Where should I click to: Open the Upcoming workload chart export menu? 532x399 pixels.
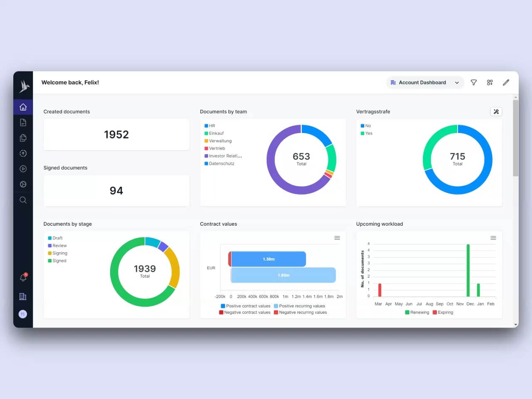[493, 238]
